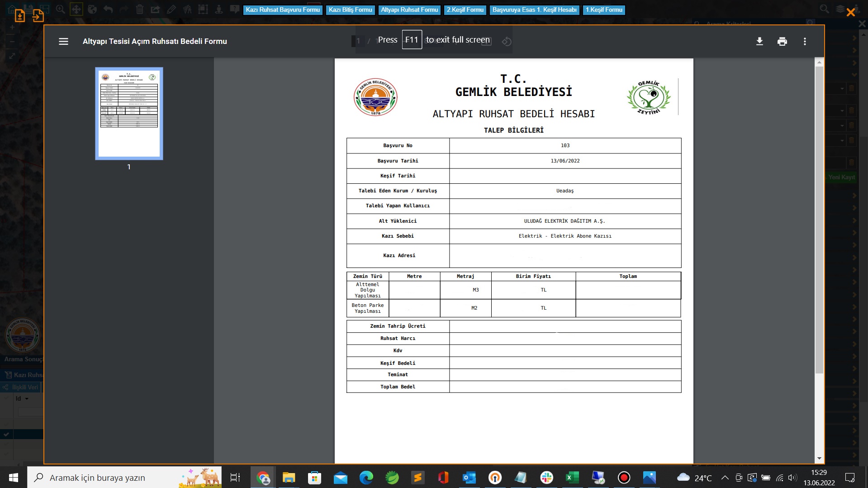Select page 1 thumbnail in sidebar
This screenshot has height=488, width=868.
click(x=129, y=114)
